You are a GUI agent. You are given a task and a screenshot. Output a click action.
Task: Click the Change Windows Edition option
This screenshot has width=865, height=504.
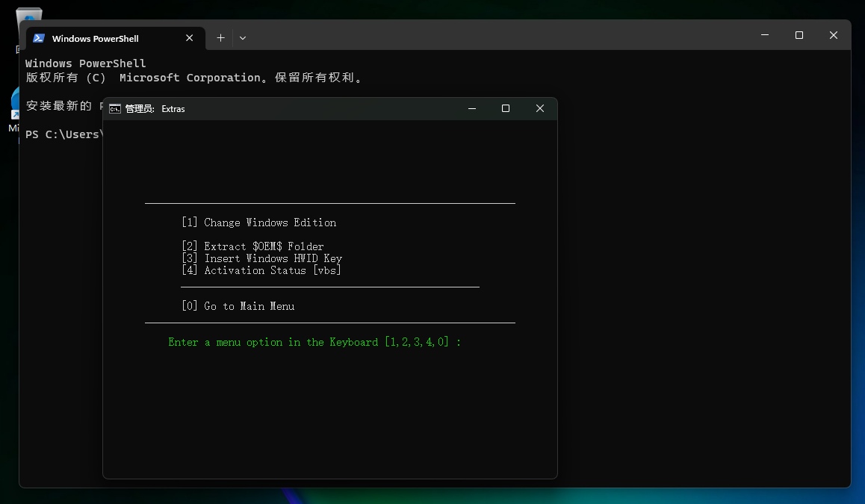pyautogui.click(x=258, y=223)
